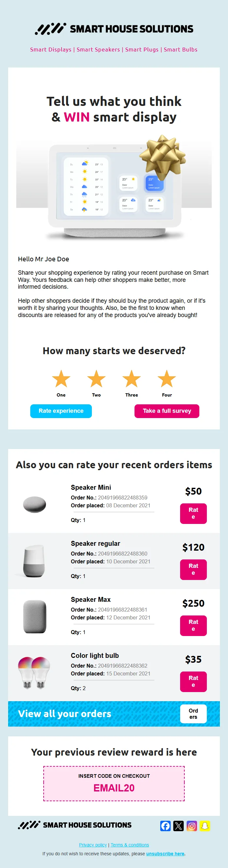
Task: Click the Orders button in blue banner
Action: (x=193, y=714)
